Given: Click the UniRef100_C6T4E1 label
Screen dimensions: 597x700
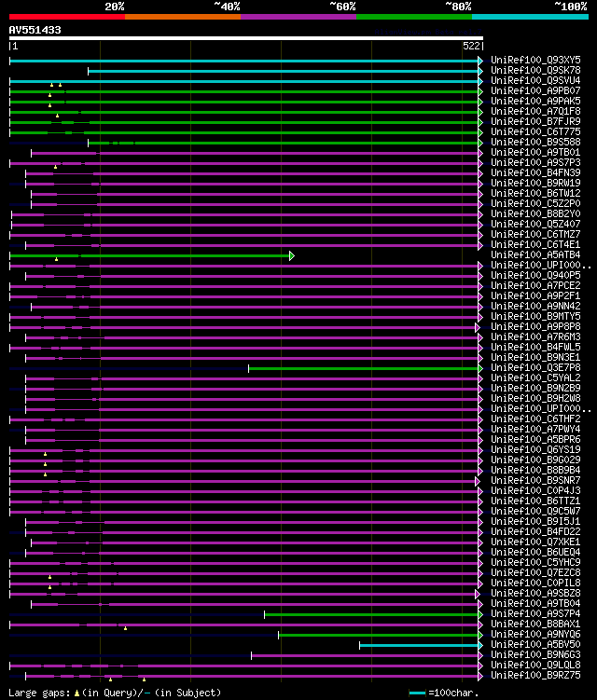Looking at the screenshot, I should 535,244.
